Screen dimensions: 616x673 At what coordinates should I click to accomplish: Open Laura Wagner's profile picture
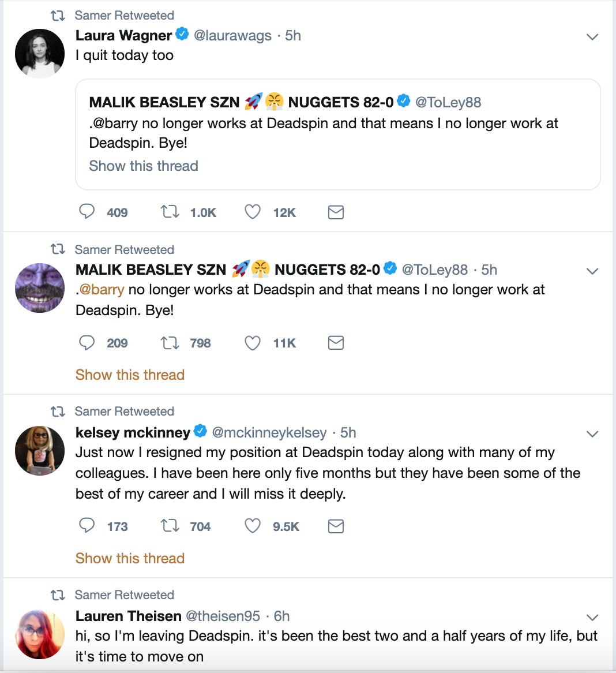click(39, 53)
